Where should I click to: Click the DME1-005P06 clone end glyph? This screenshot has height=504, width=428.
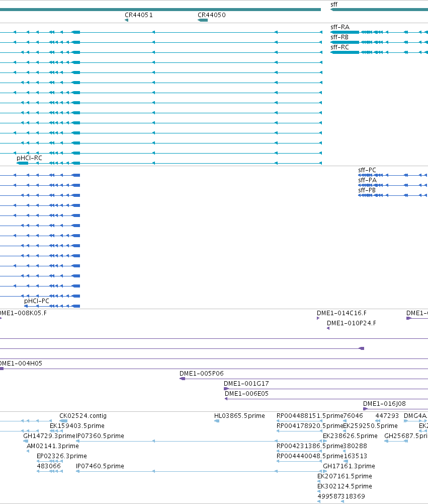coord(183,379)
